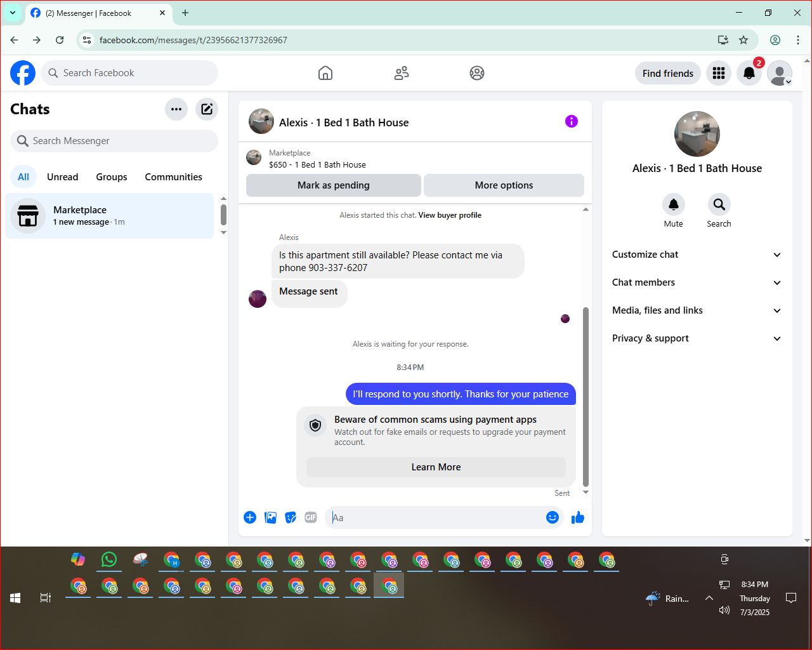812x650 pixels.
Task: Click the browser address bar URL
Action: tap(193, 40)
